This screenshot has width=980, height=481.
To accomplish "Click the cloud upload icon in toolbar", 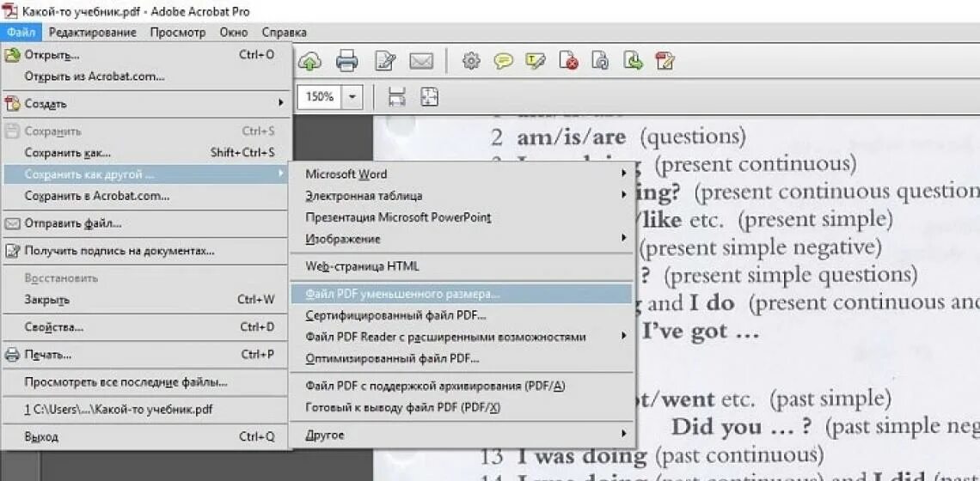I will point(309,61).
